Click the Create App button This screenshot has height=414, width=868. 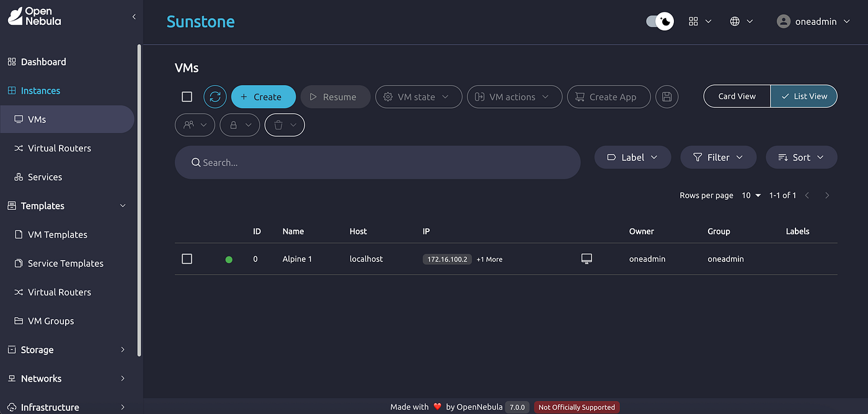[609, 97]
